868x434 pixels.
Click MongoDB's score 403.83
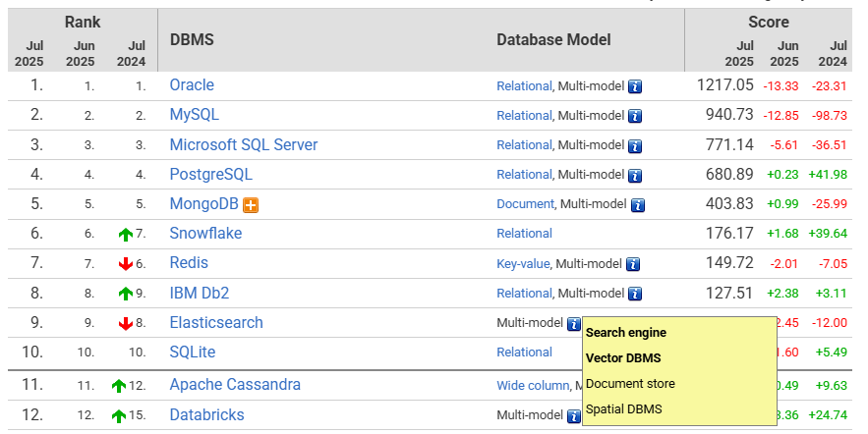pos(729,204)
